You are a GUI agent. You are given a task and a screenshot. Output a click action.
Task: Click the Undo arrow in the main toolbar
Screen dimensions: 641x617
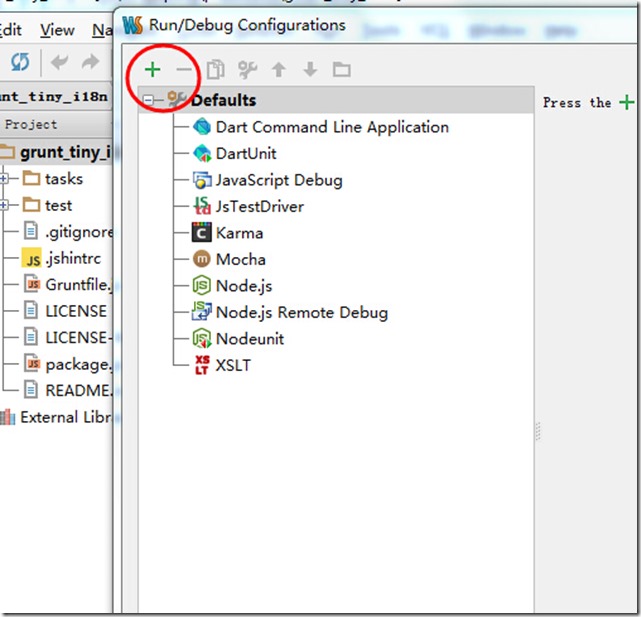(59, 62)
